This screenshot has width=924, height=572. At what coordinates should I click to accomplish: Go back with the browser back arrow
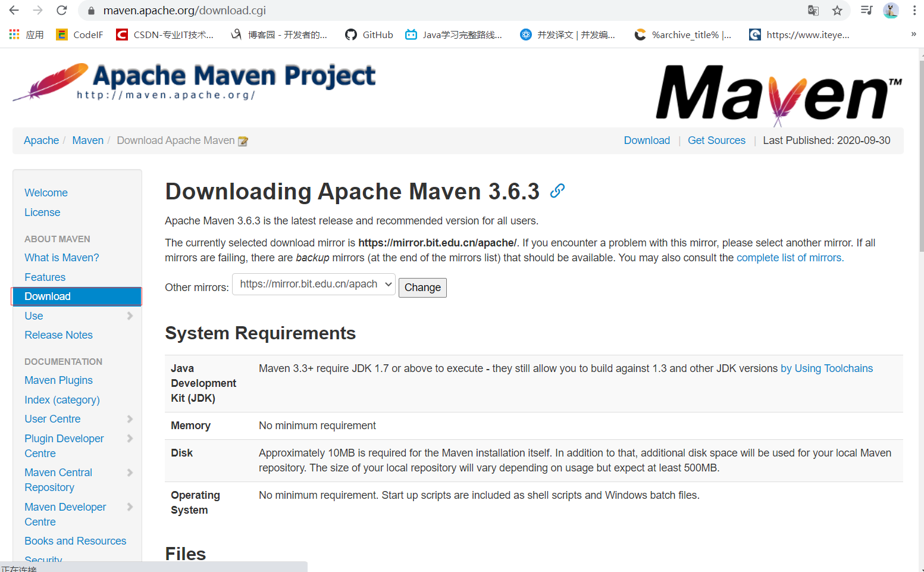14,10
